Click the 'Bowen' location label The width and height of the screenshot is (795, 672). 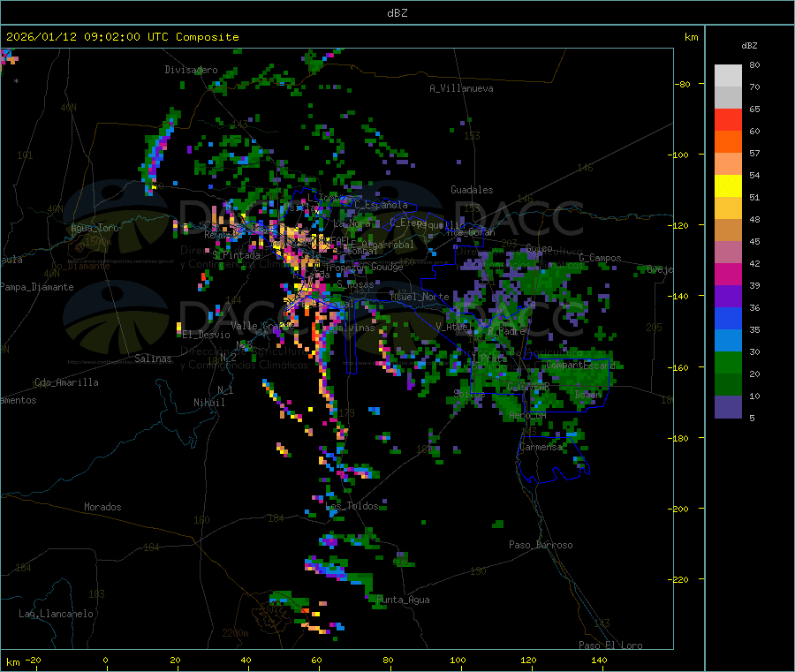(x=588, y=394)
